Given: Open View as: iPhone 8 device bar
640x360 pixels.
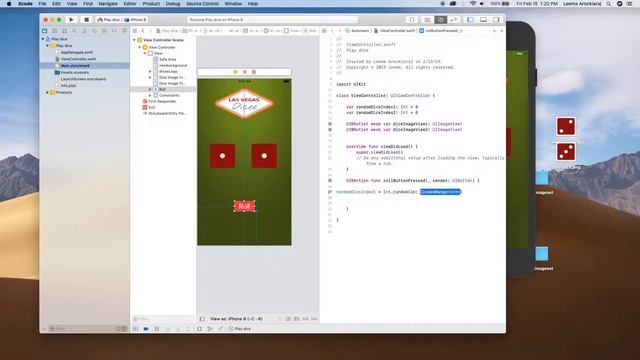Looking at the screenshot, I should 236,319.
